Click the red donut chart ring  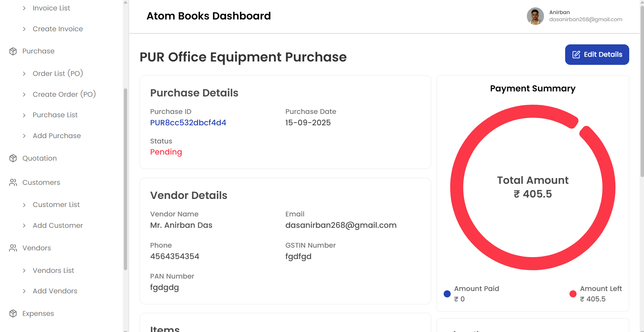pos(457,188)
